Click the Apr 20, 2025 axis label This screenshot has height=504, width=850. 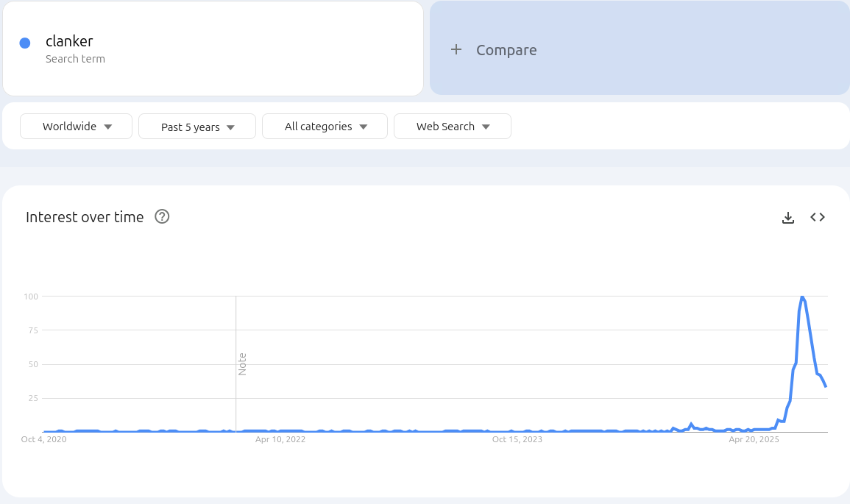click(754, 439)
